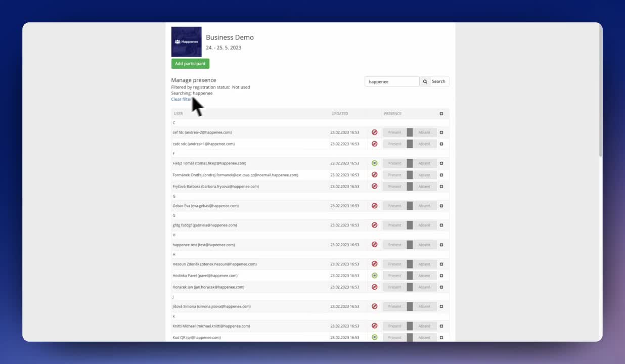Expand the Fikejz Tomáš row details
Screen dimensions: 625x364
pyautogui.click(x=441, y=163)
